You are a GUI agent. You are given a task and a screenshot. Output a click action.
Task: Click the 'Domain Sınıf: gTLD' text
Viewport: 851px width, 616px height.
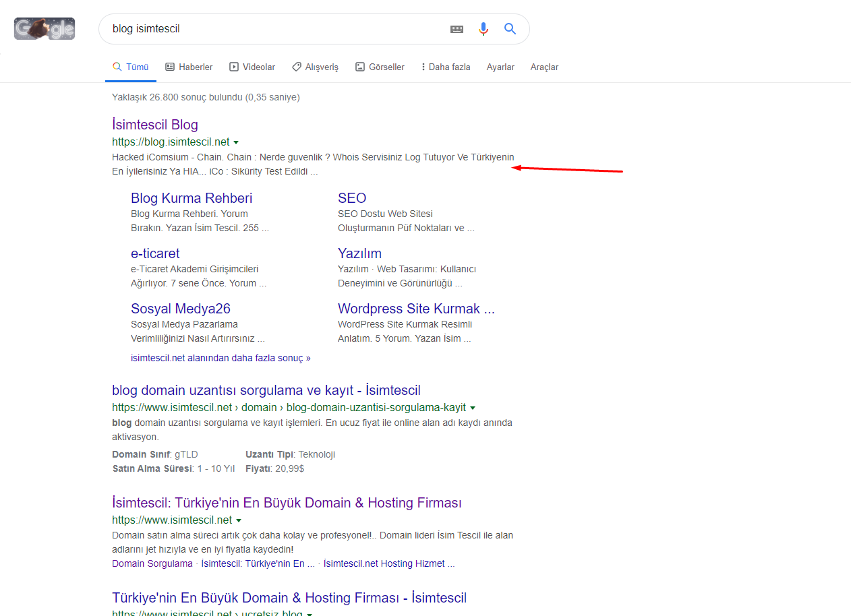(155, 454)
